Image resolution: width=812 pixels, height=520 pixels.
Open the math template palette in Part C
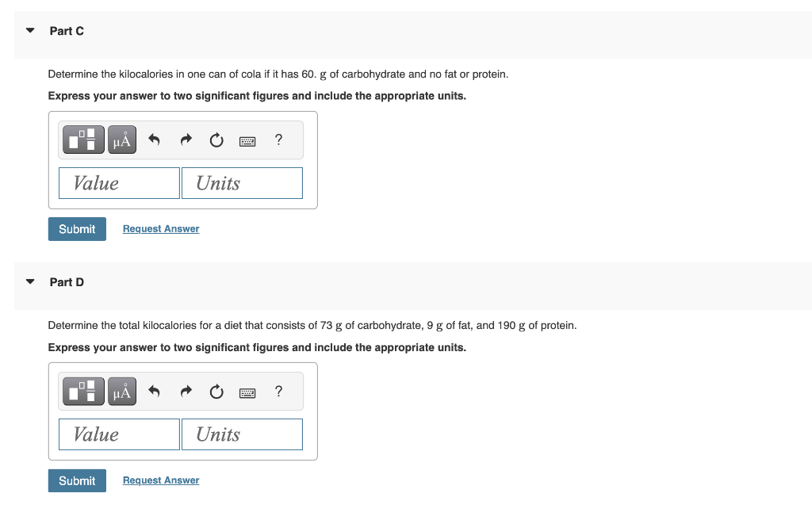coord(82,140)
